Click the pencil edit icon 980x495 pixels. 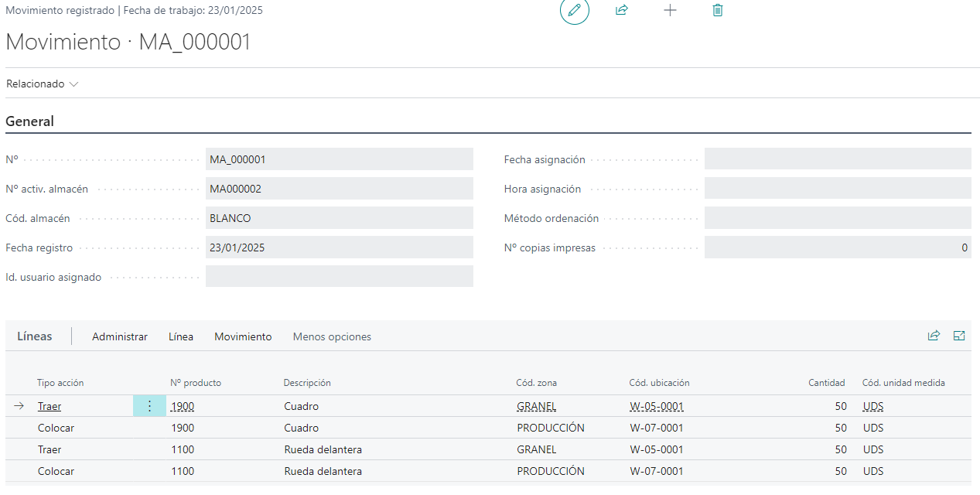574,11
